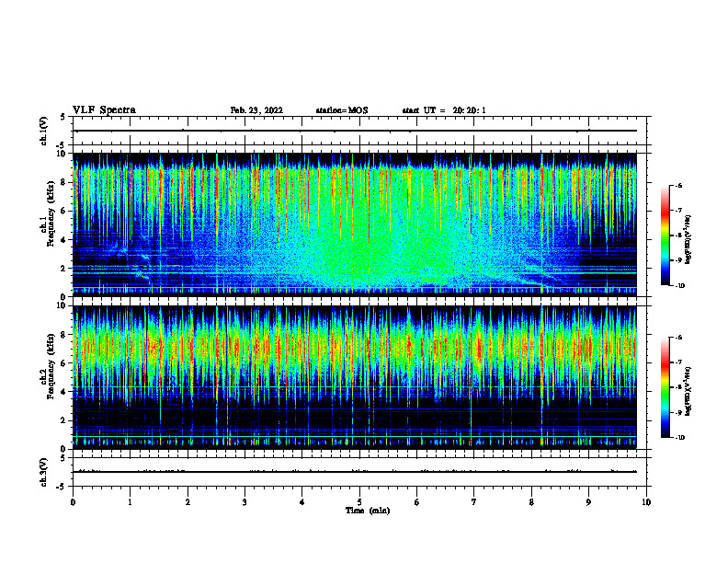
Task: Click time axis tick label "9"
Action: (588, 502)
